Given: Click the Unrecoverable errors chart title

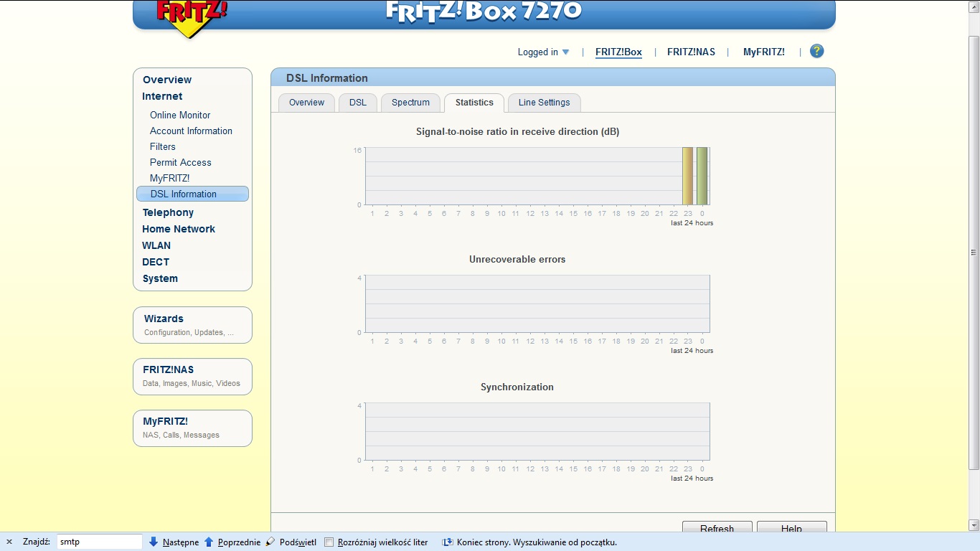Looking at the screenshot, I should pos(517,259).
